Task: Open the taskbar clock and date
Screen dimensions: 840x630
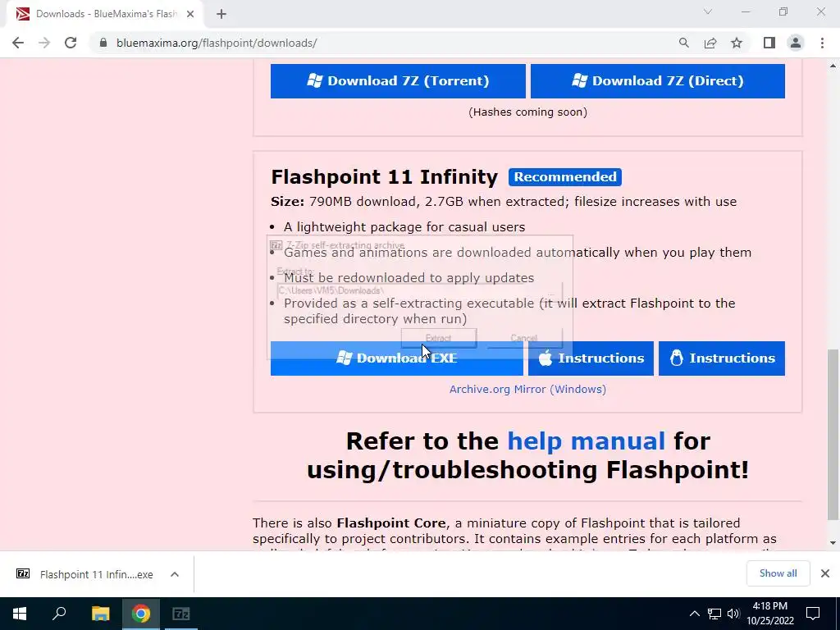Action: [770, 614]
